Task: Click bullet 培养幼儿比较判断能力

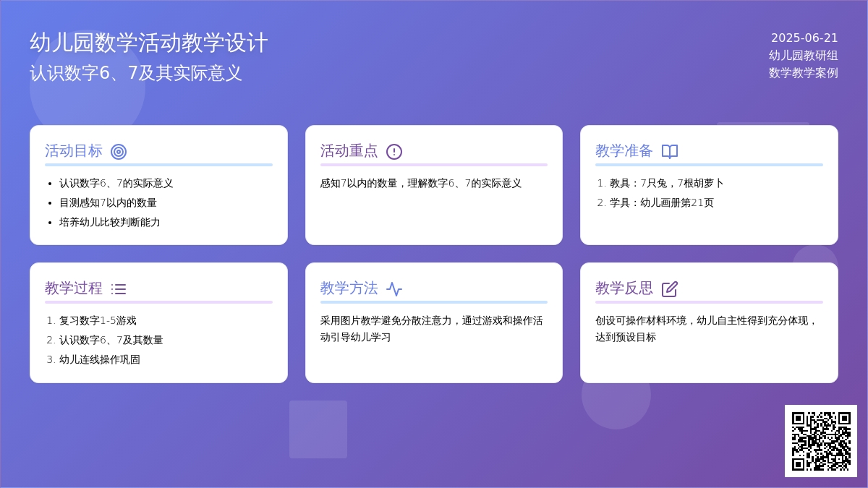Action: click(110, 222)
